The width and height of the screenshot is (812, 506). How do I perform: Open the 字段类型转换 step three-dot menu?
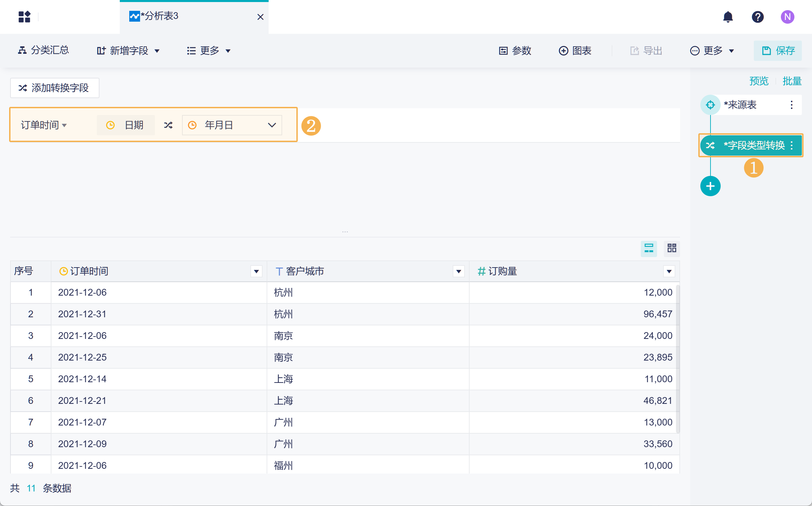[x=792, y=145]
